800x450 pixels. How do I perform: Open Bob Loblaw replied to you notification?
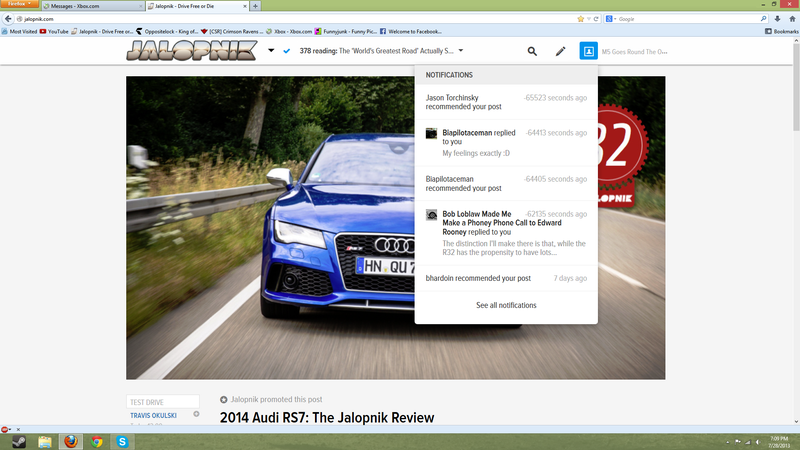tap(506, 233)
